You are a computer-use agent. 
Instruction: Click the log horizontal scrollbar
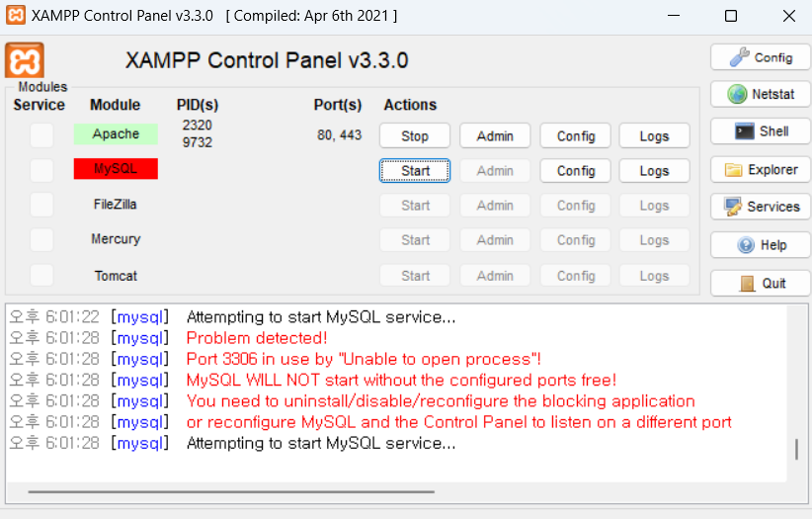point(231,491)
